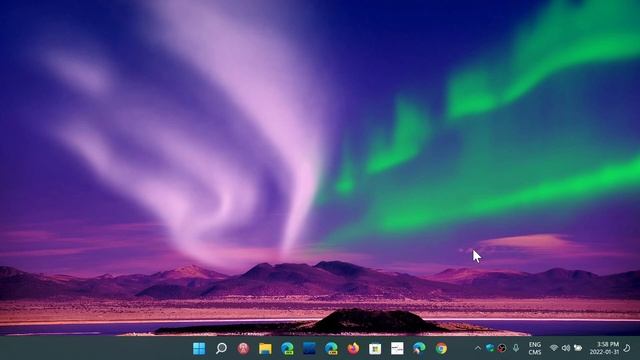Viewport: 640px width, 360px height.
Task: Open the white tile app beside Store
Action: point(397,348)
